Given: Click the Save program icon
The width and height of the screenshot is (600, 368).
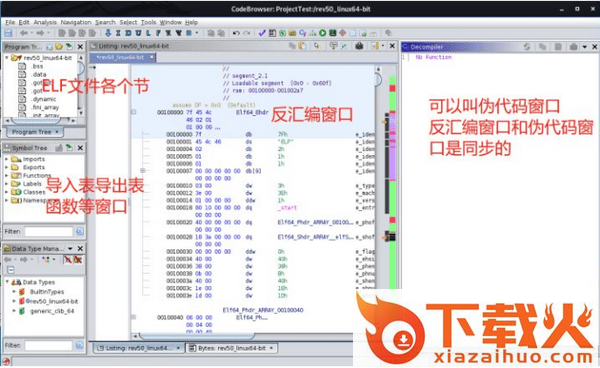Looking at the screenshot, I should (x=8, y=33).
